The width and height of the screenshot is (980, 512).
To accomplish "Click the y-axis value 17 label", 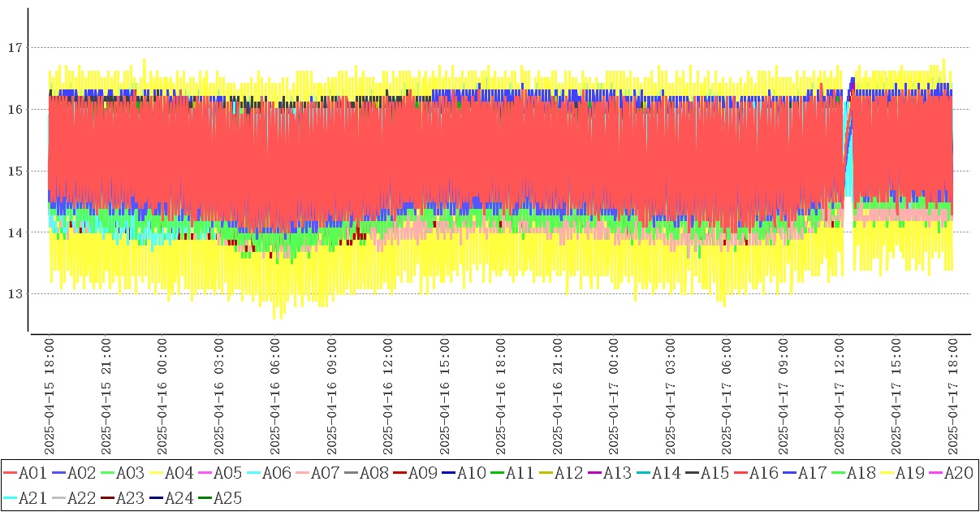I will coord(14,48).
